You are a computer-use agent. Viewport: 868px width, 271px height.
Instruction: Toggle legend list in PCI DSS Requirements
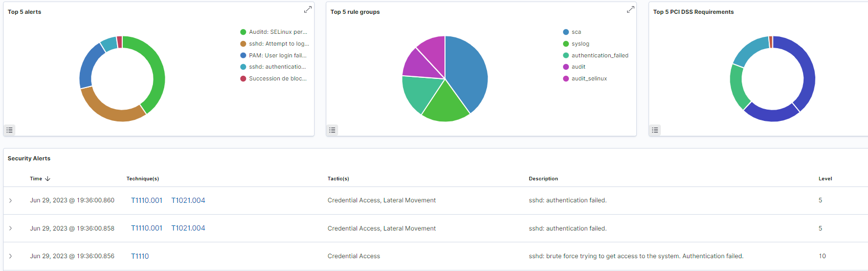point(655,130)
